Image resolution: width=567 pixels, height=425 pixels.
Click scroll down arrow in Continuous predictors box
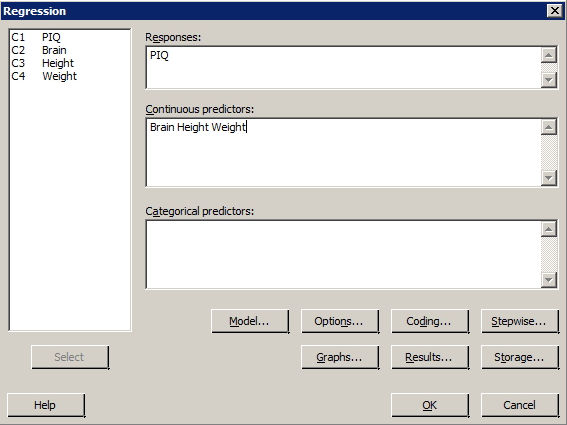549,178
